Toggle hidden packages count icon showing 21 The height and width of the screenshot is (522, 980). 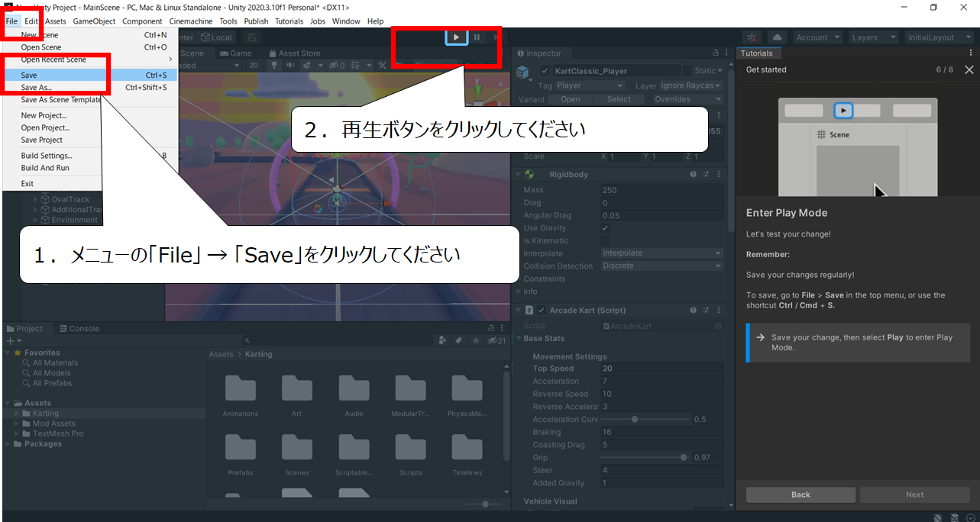pos(496,340)
